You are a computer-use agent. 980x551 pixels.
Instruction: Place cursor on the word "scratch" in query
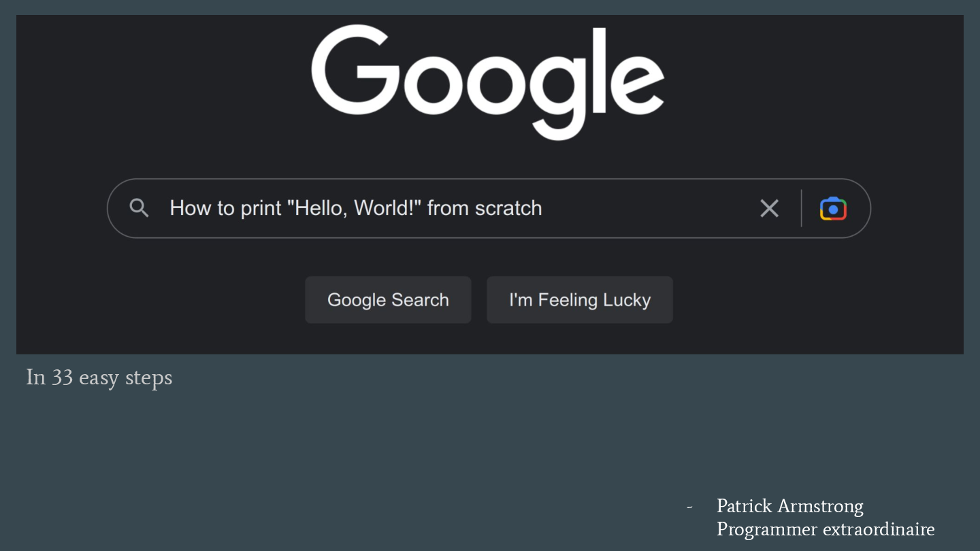tap(508, 208)
